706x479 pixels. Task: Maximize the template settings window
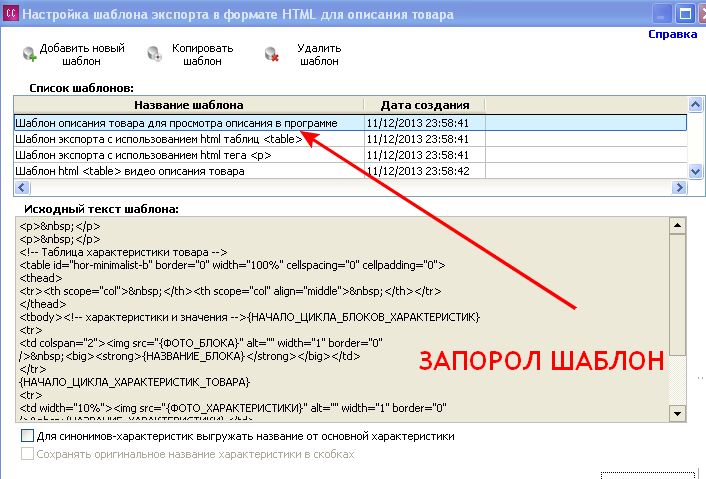pyautogui.click(x=685, y=14)
